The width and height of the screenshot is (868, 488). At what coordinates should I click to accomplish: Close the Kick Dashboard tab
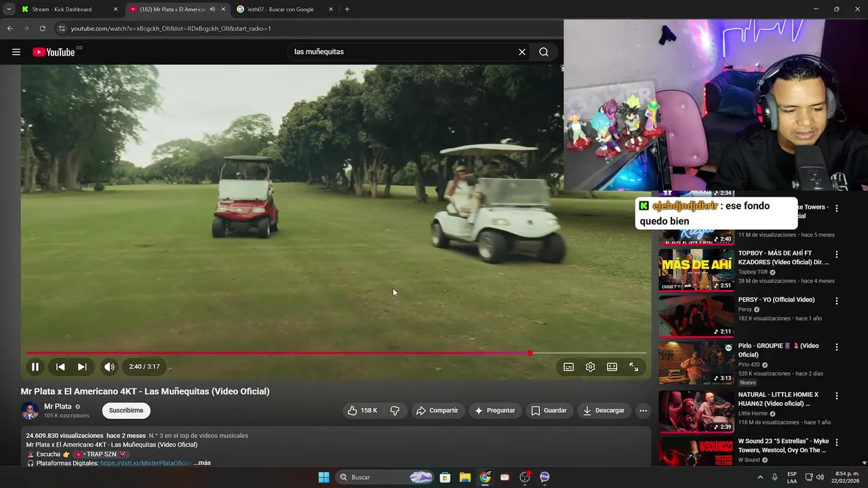click(115, 9)
